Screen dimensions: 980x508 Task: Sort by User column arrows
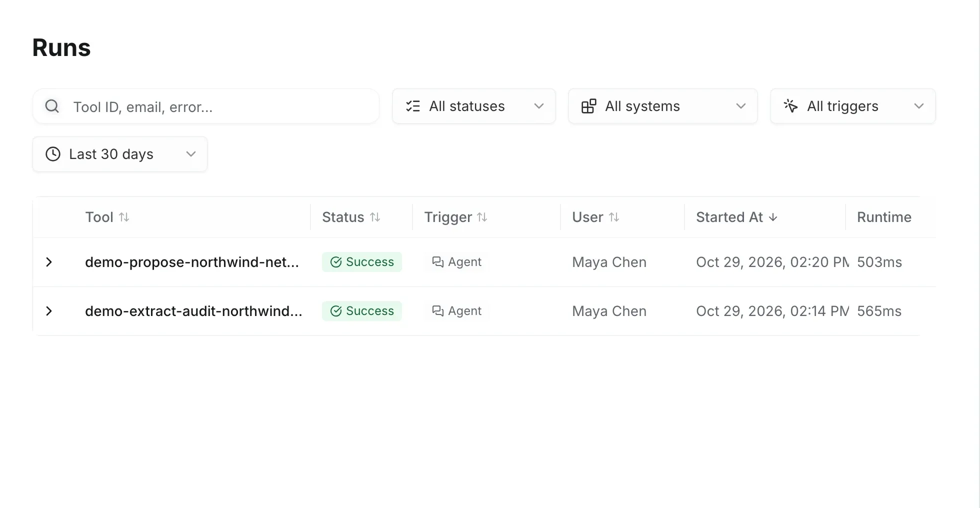[x=614, y=217]
